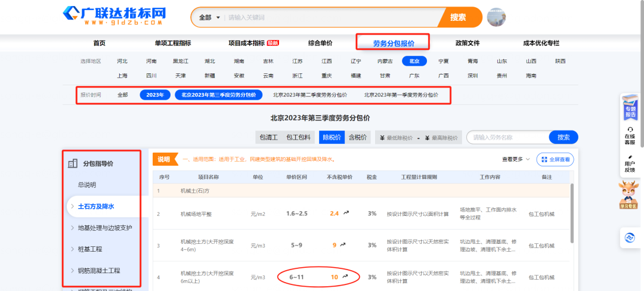Image resolution: width=644 pixels, height=291 pixels.
Task: Click the 说明 orange label
Action: pyautogui.click(x=166, y=159)
